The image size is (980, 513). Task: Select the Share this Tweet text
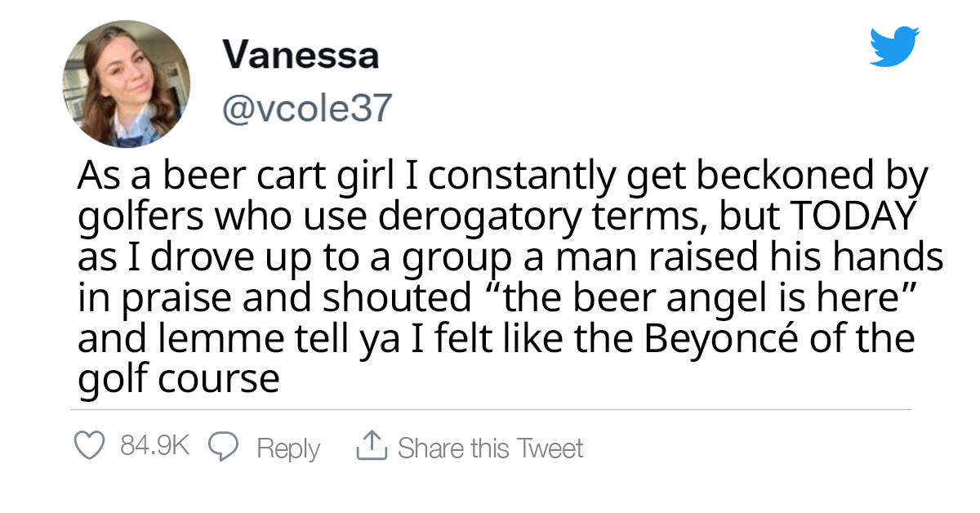[490, 448]
